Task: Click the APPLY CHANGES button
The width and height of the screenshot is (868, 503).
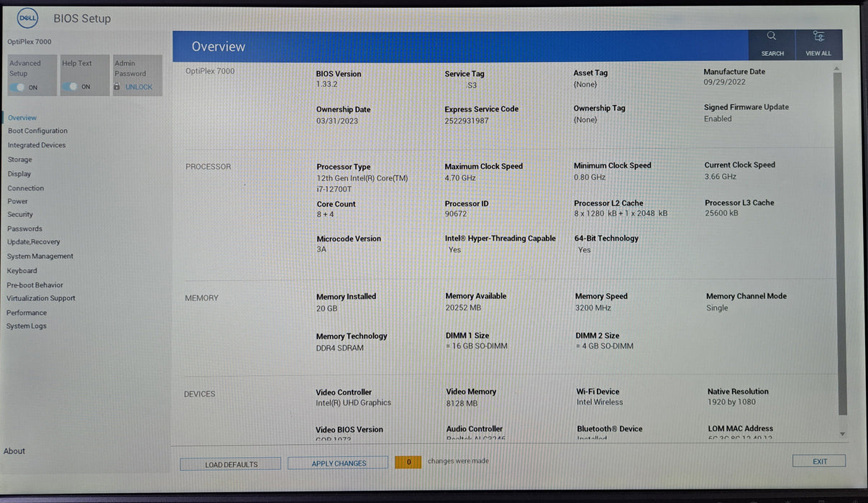Action: 339,463
